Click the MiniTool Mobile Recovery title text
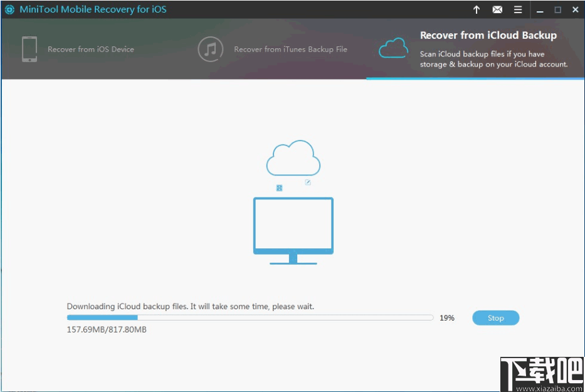 pos(92,9)
